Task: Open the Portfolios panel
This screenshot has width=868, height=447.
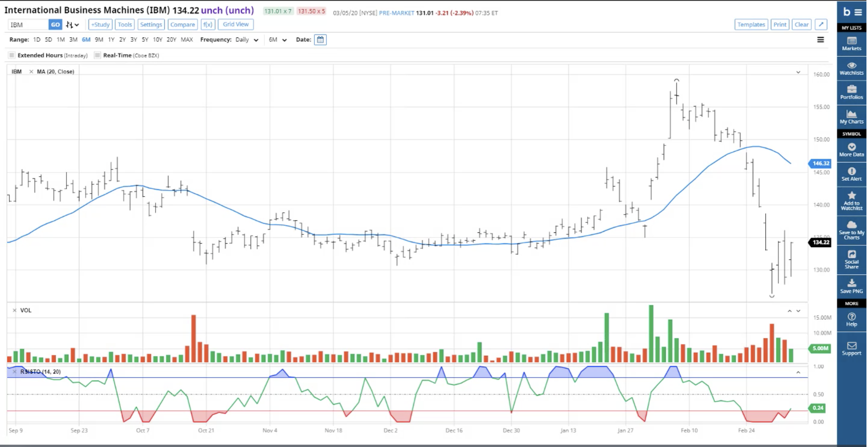Action: pos(851,92)
